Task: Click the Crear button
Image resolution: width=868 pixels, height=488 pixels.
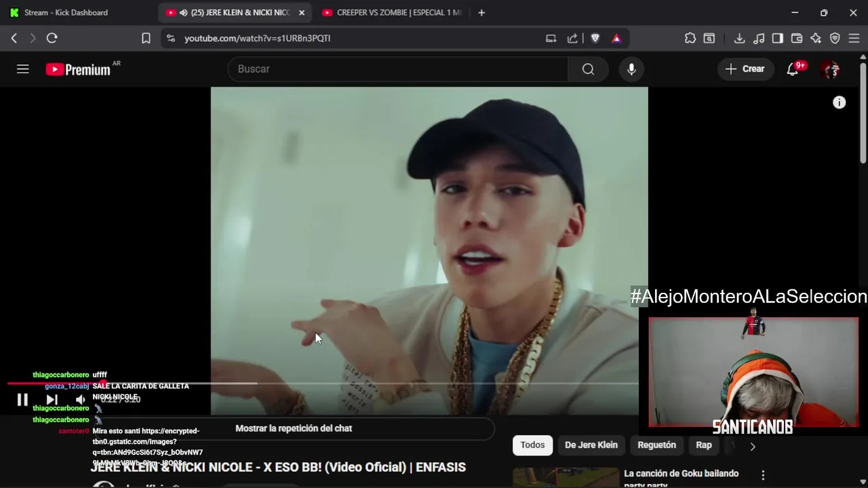Action: tap(745, 69)
